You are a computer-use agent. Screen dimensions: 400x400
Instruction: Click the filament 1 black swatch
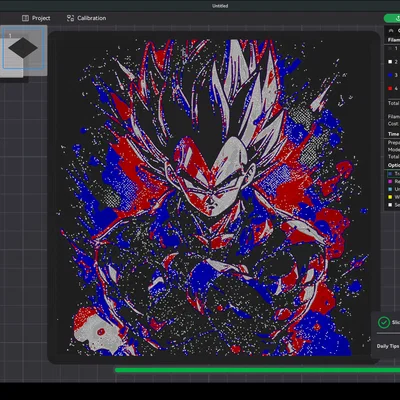coord(390,49)
